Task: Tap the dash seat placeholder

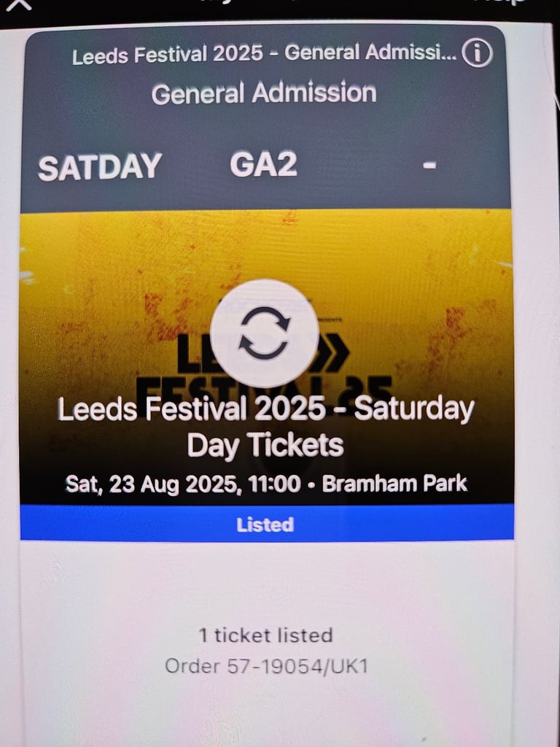Action: coord(429,165)
